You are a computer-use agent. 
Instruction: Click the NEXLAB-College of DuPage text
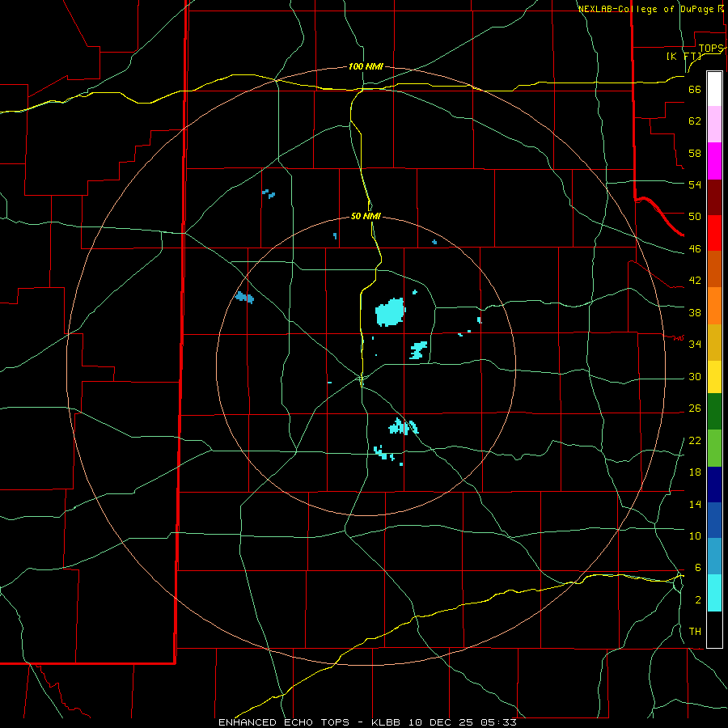click(645, 9)
